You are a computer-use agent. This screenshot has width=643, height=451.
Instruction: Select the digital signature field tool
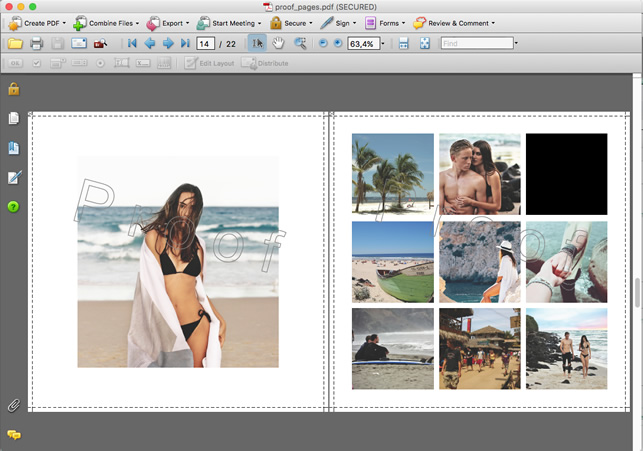143,63
